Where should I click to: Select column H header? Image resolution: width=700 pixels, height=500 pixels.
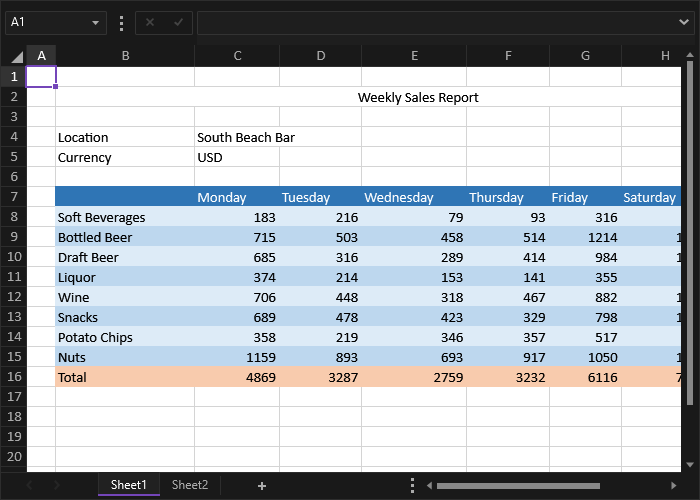pos(652,56)
